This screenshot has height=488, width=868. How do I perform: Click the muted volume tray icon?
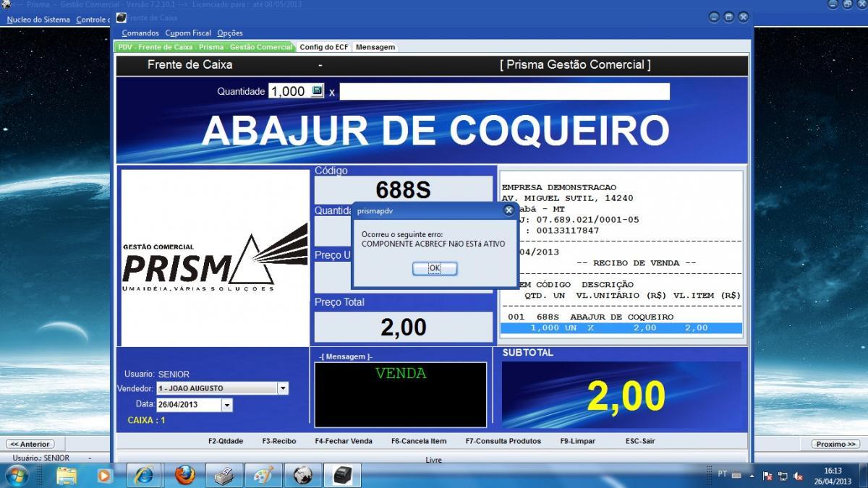(x=798, y=476)
